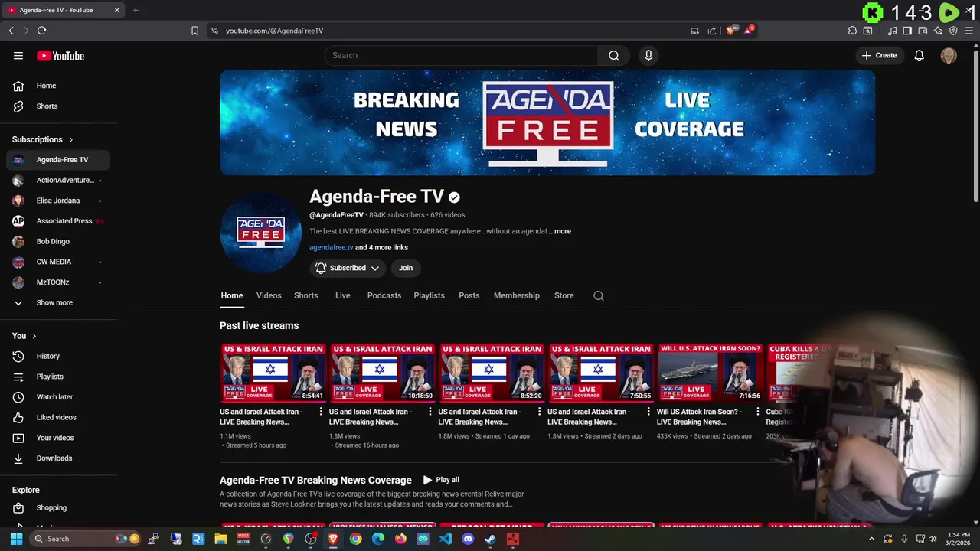This screenshot has height=551, width=980.
Task: Open the Membership tab
Action: (x=517, y=295)
